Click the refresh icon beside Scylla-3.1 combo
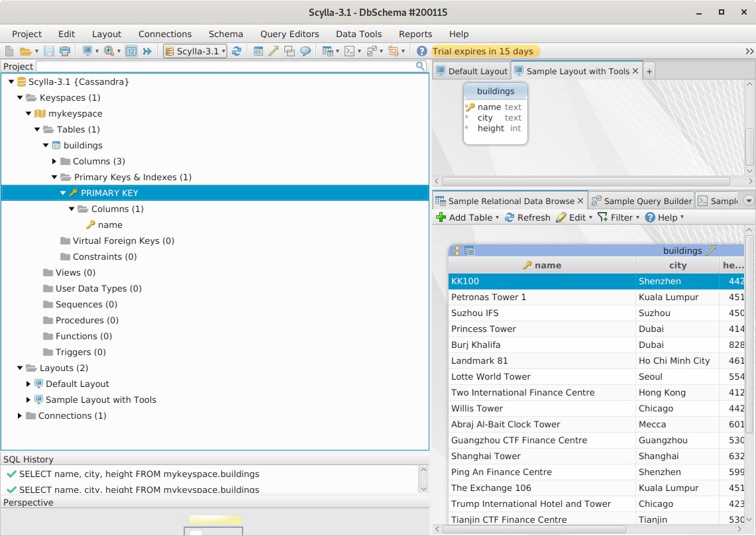Image resolution: width=756 pixels, height=536 pixels. coord(237,51)
